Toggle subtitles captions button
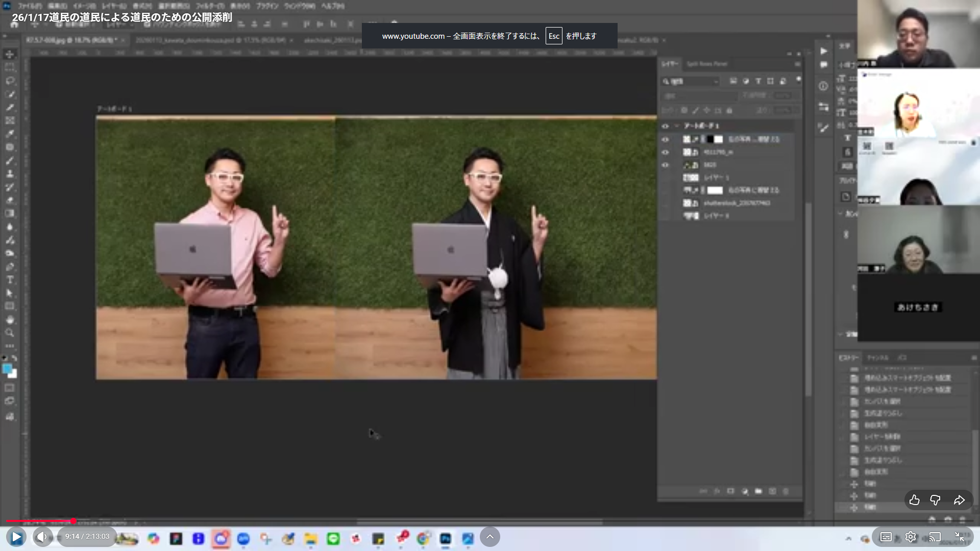980x551 pixels. 886,537
